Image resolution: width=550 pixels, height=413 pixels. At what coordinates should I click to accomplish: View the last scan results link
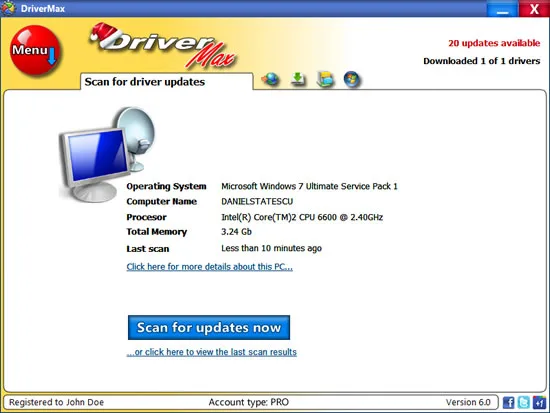[212, 352]
